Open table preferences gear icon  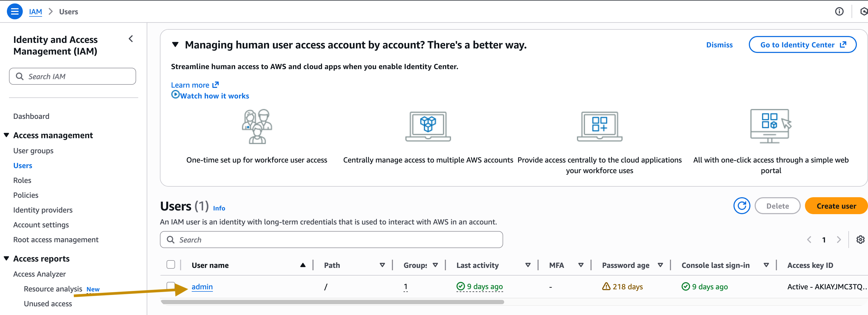coord(860,240)
